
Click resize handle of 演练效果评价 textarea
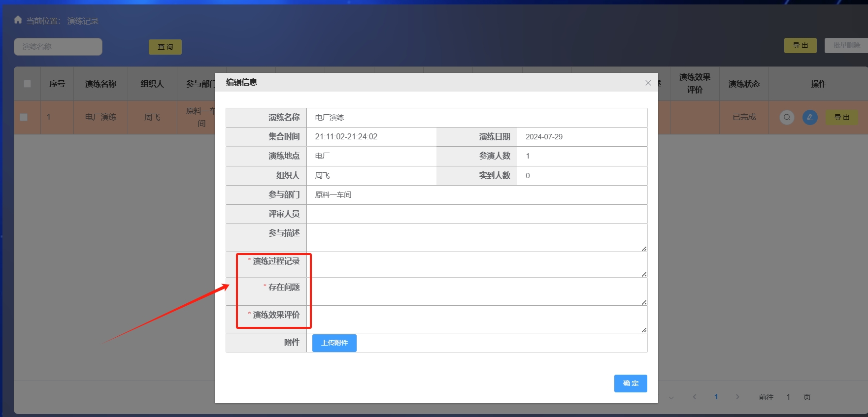click(x=644, y=330)
